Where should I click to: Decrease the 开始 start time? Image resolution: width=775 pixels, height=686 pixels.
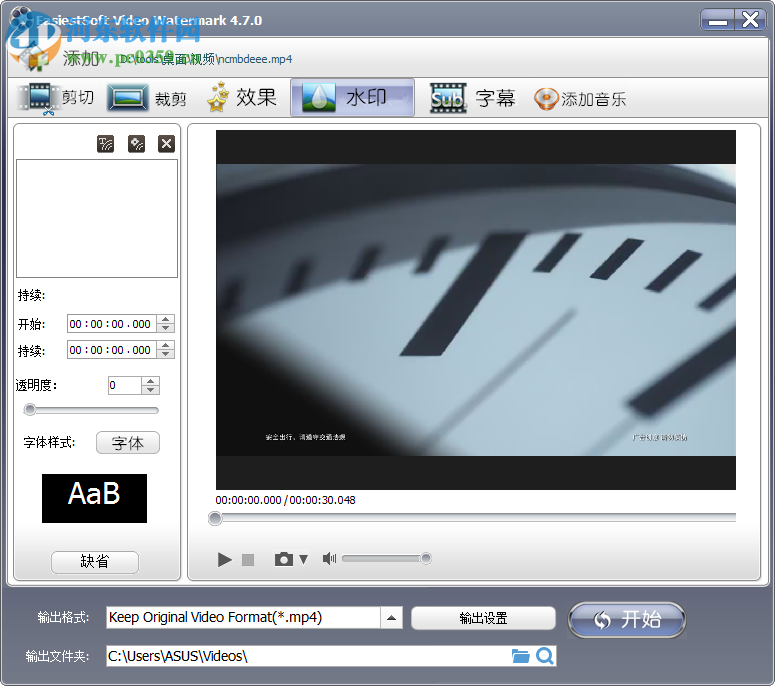166,329
